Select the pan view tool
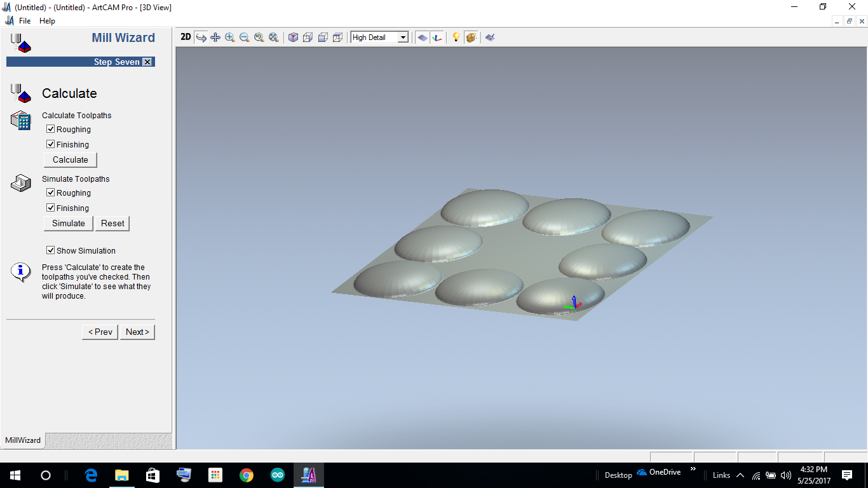Screen dimensions: 868x488 point(215,37)
